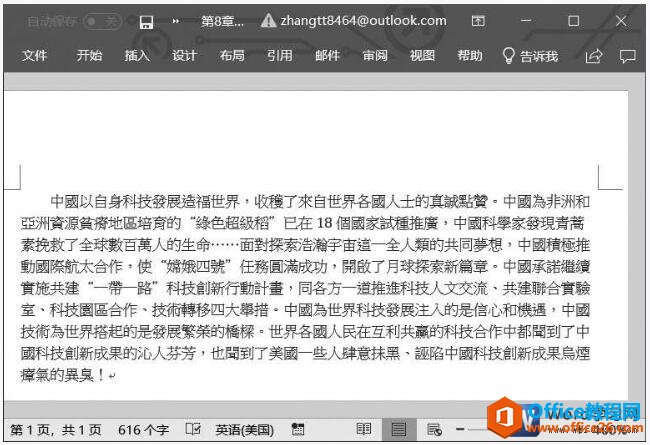
Task: Switch to the 插入 ribbon tab
Action: (x=137, y=56)
